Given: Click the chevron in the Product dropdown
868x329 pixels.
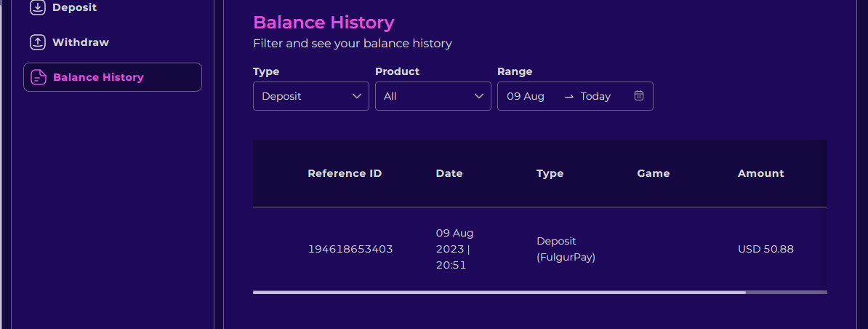Looking at the screenshot, I should tap(479, 96).
